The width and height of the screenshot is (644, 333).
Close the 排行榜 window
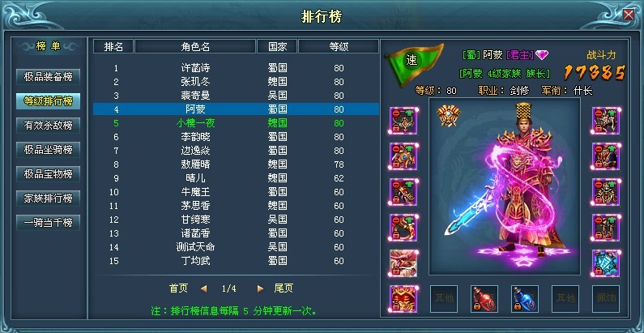click(x=629, y=15)
